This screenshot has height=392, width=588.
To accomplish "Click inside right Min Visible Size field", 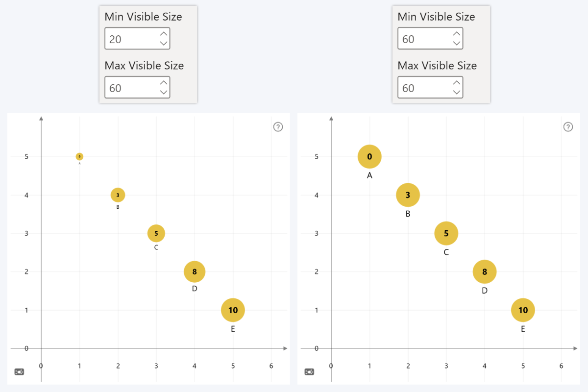I will click(x=421, y=38).
